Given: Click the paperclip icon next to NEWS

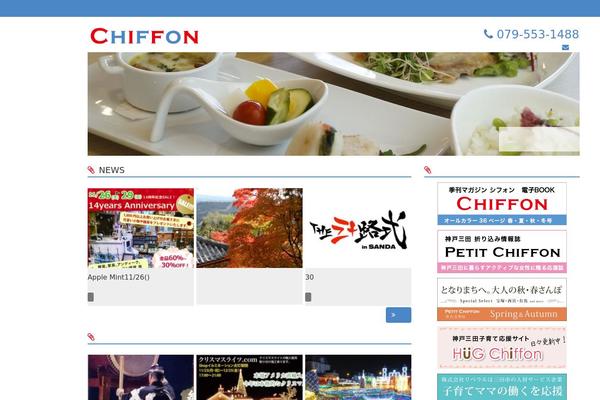Looking at the screenshot, I should [91, 170].
